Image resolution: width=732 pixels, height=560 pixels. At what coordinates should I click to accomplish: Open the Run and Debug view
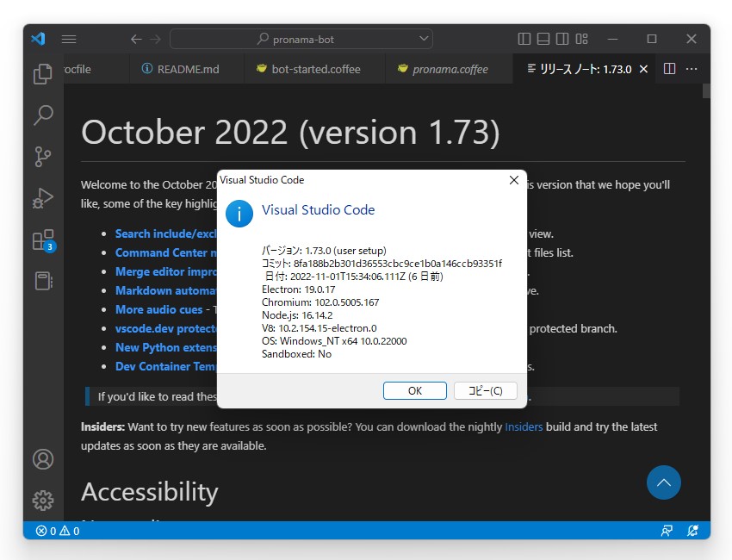tap(43, 197)
